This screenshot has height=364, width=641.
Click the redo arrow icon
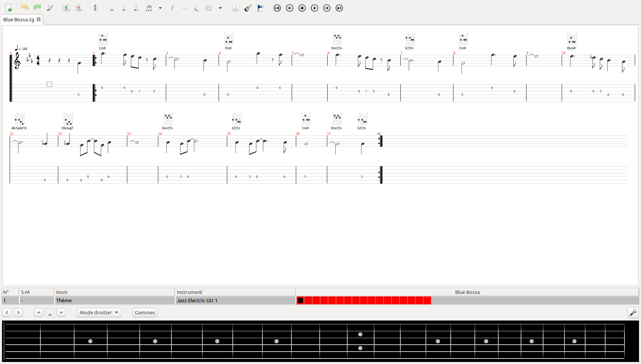coord(37,8)
